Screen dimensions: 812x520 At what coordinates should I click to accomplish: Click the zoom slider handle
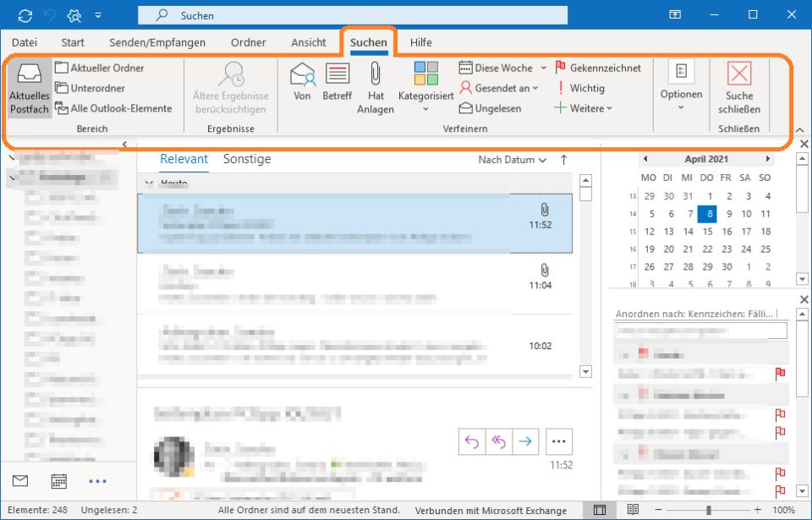click(709, 510)
